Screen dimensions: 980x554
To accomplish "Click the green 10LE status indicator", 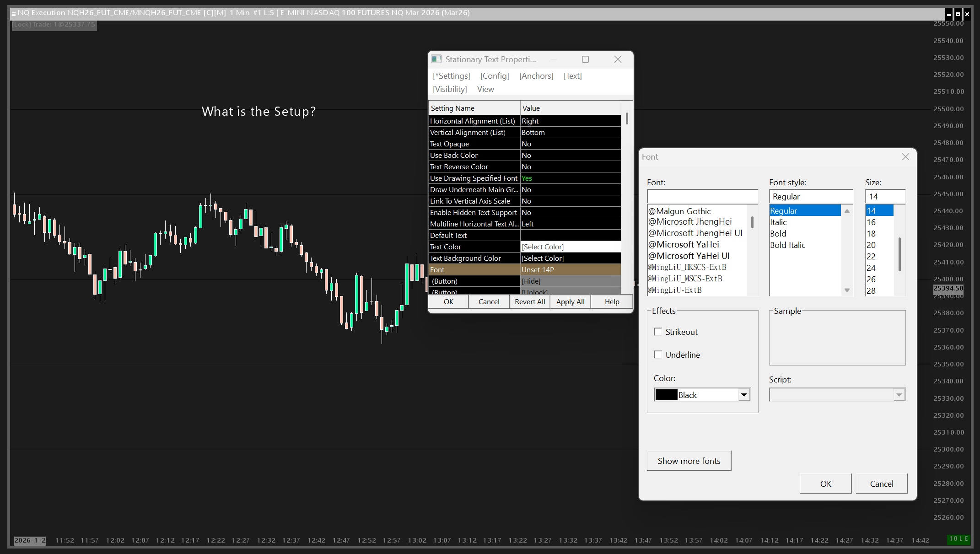I will click(958, 539).
